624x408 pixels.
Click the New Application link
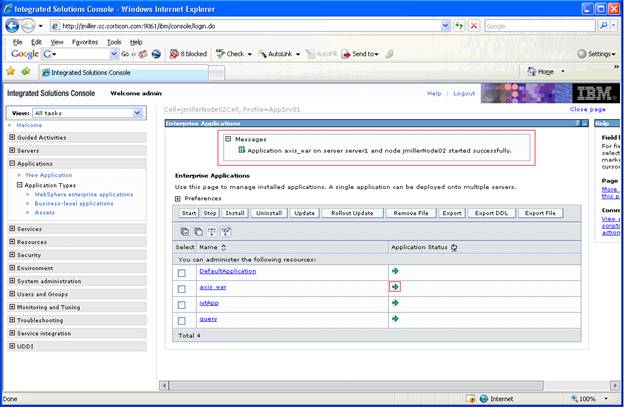coord(49,175)
